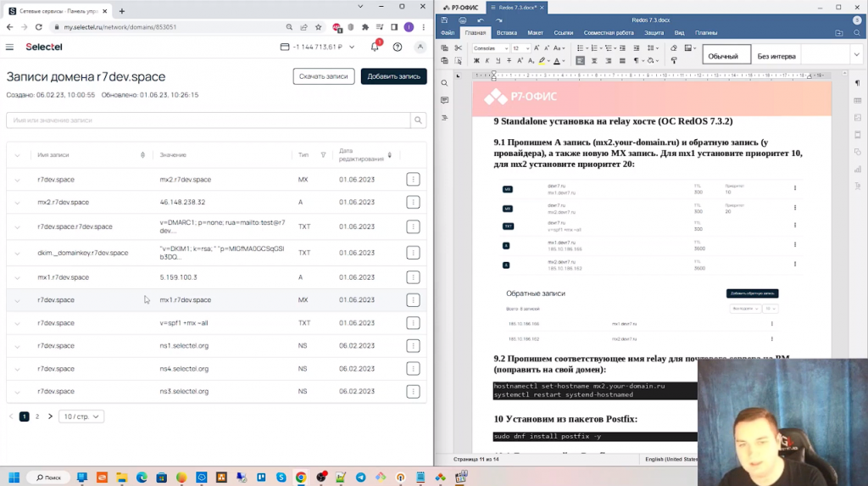This screenshot has height=486, width=868.
Task: Open the Selectel hamburger menu
Action: coord(9,47)
